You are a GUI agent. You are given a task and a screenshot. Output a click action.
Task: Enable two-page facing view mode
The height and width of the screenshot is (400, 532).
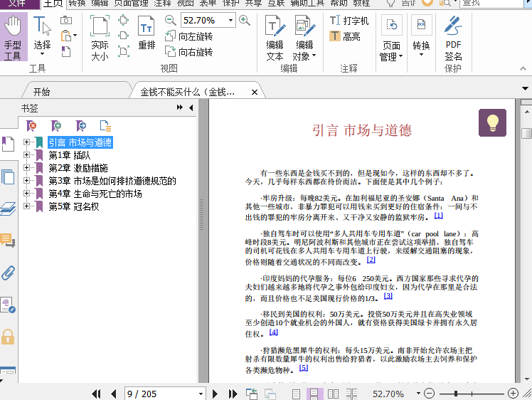[x=333, y=394]
